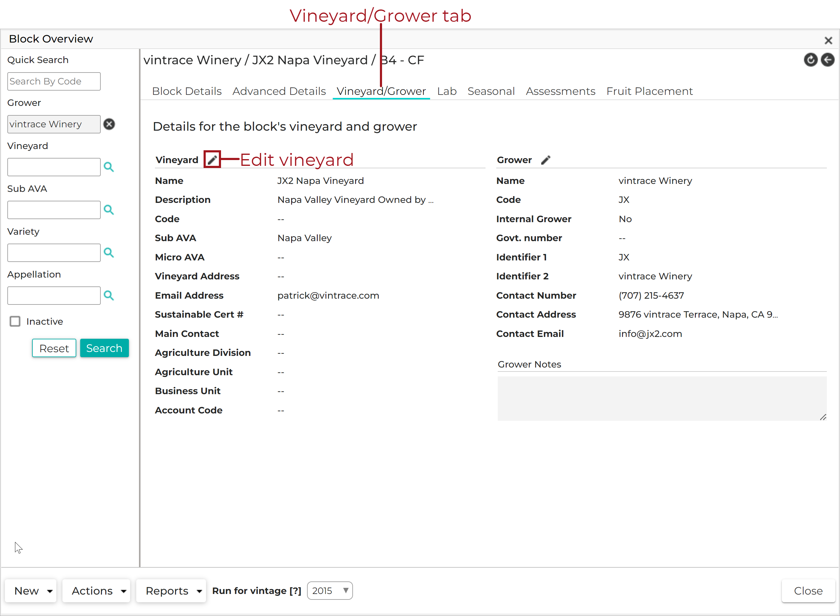Close the Block Overview window with X
Image resolution: width=840 pixels, height=616 pixels.
828,40
